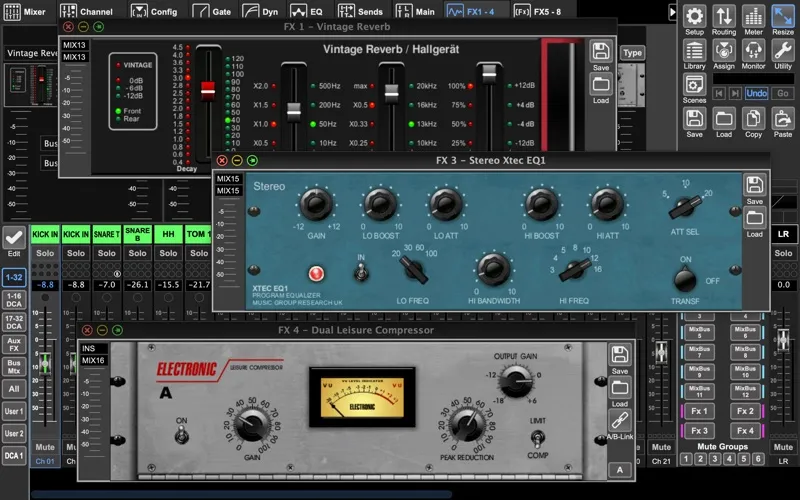Open the Utility wrench icon
This screenshot has width=800, height=500.
click(x=783, y=51)
